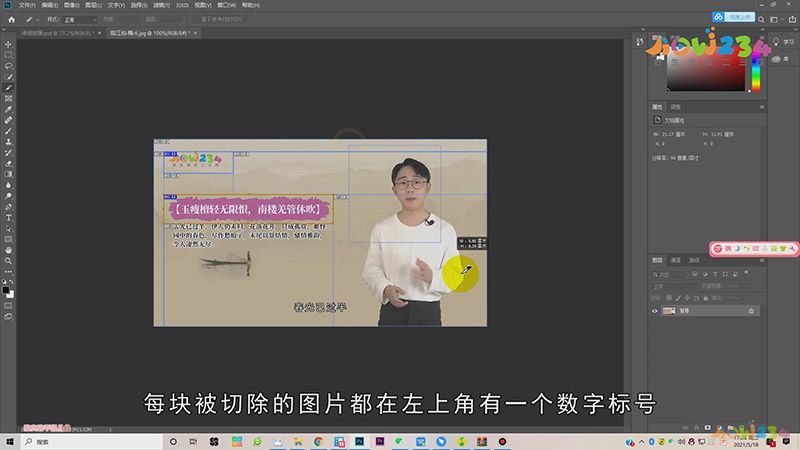Image resolution: width=800 pixels, height=450 pixels.
Task: Select the Dodge tool
Action: pyautogui.click(x=8, y=196)
